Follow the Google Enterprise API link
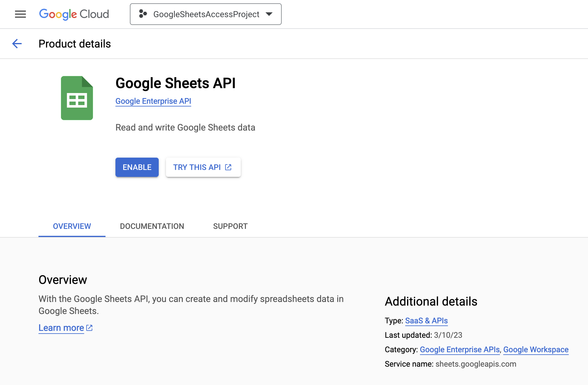This screenshot has width=588, height=385. point(153,101)
